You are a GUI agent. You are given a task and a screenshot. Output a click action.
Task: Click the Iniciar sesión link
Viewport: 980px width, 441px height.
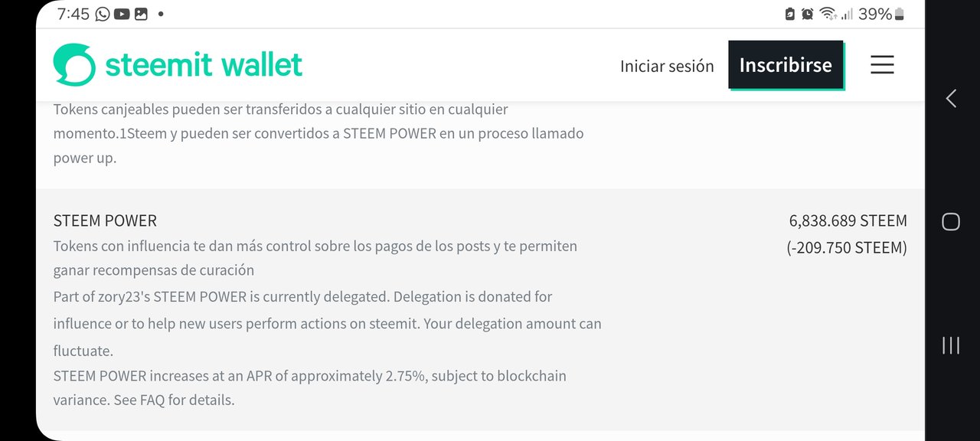(x=667, y=67)
